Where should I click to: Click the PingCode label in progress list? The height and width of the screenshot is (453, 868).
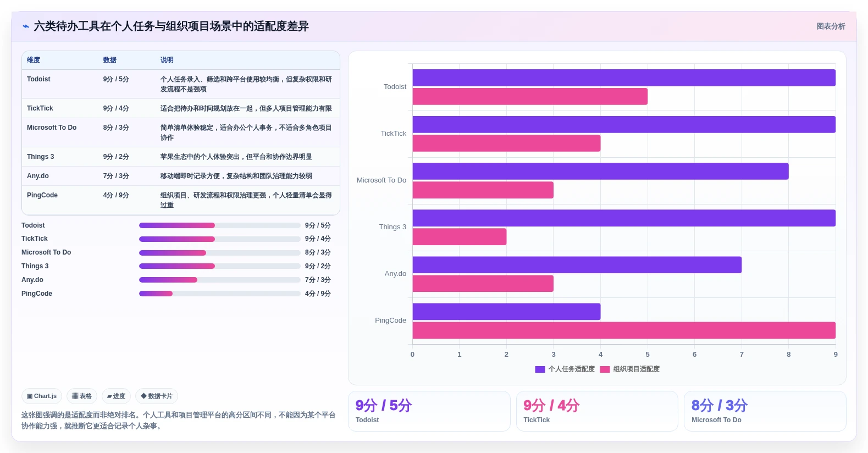click(37, 294)
